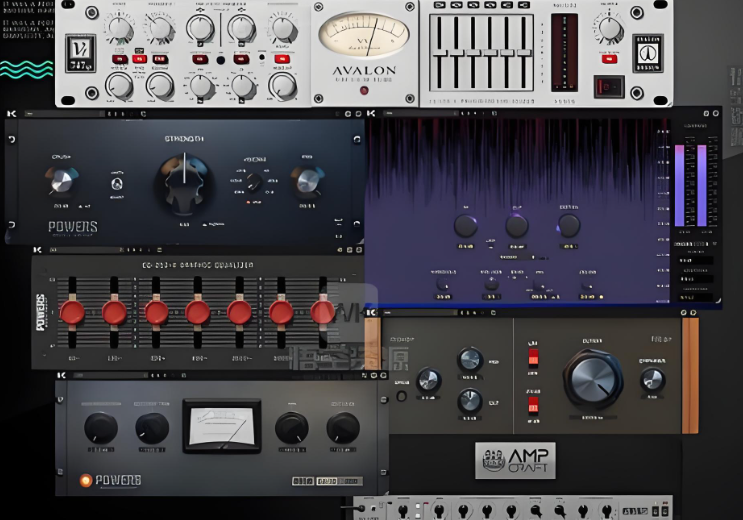Click the rightmost icon in the compressor title bar
Image resolution: width=743 pixels, height=520 pixels.
pyautogui.click(x=383, y=375)
